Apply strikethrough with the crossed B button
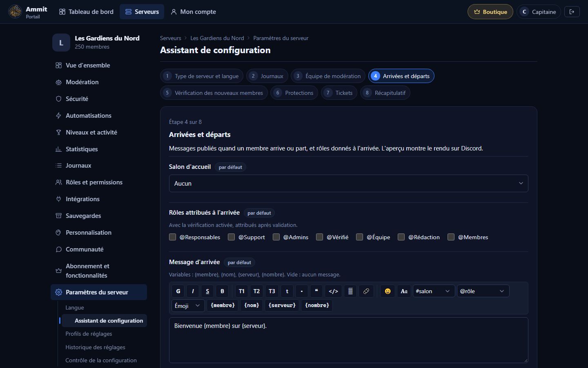The image size is (588, 368). pyautogui.click(x=222, y=291)
